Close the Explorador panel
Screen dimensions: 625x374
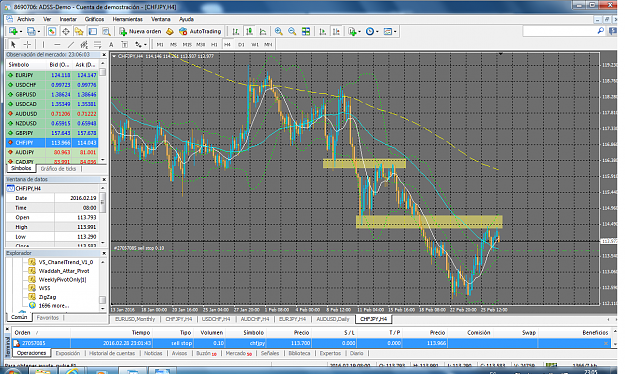click(104, 253)
